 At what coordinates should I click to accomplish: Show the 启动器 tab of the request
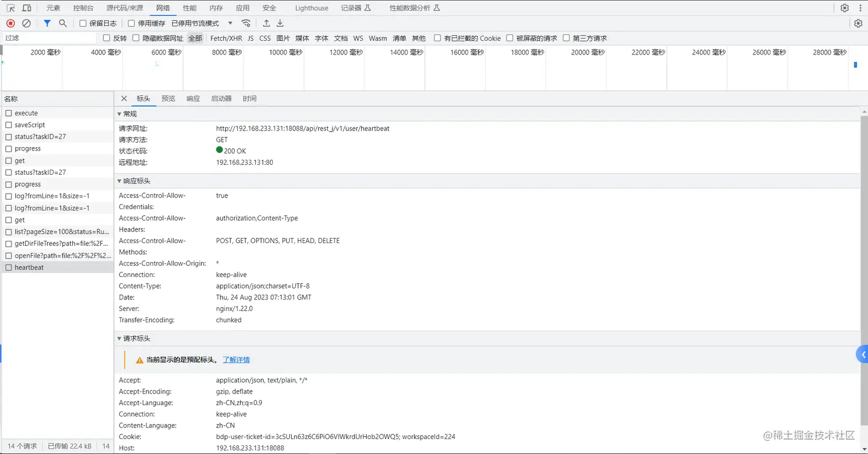coord(221,98)
